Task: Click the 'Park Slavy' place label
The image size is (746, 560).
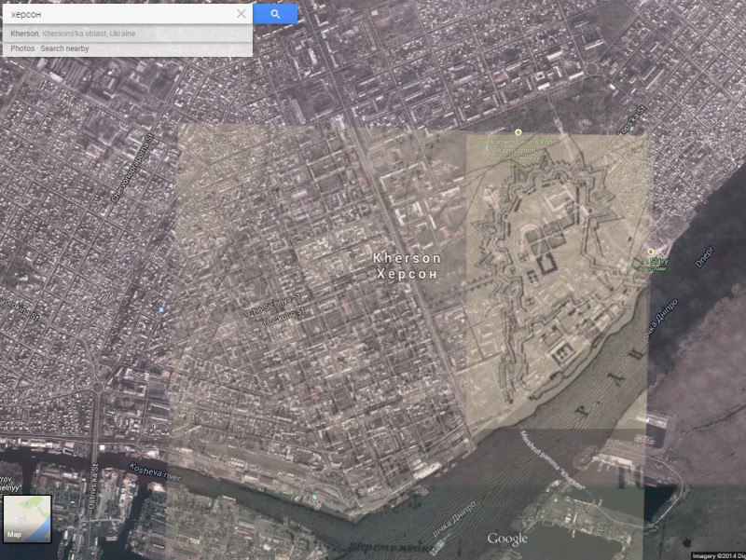Action: point(651,262)
